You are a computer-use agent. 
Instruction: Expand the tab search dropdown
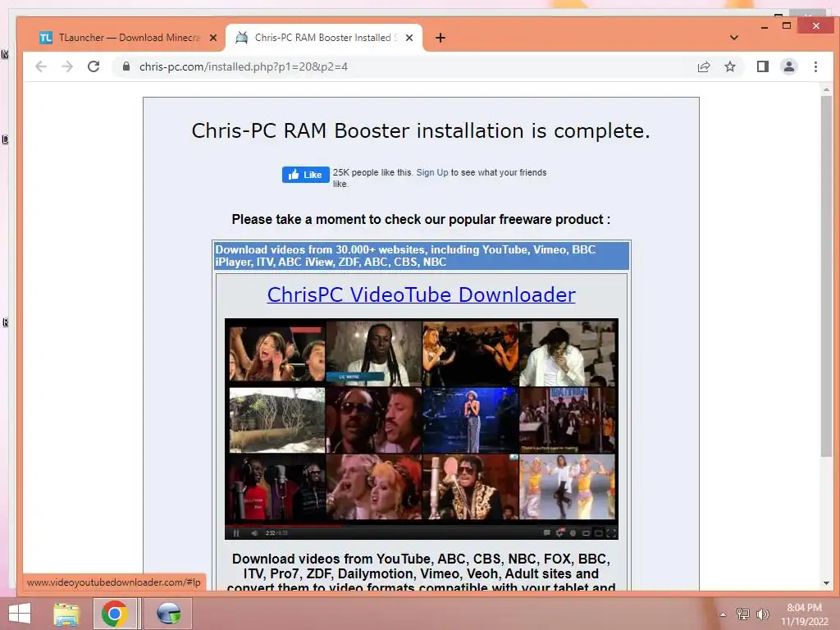734,38
